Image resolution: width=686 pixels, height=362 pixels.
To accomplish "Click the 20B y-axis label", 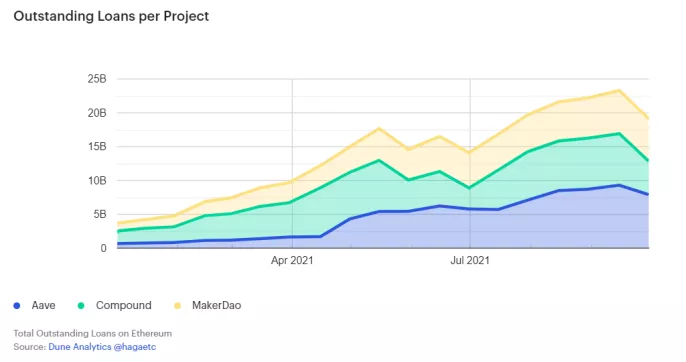I will point(97,113).
